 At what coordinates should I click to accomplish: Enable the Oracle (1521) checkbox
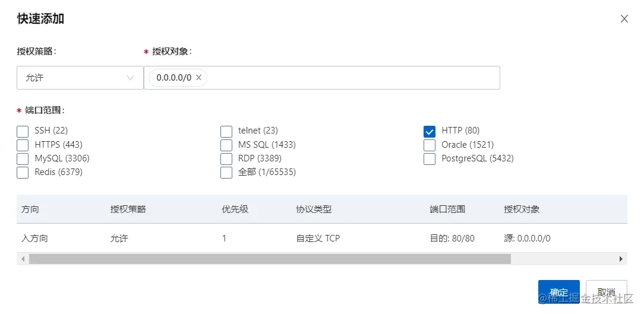(430, 145)
